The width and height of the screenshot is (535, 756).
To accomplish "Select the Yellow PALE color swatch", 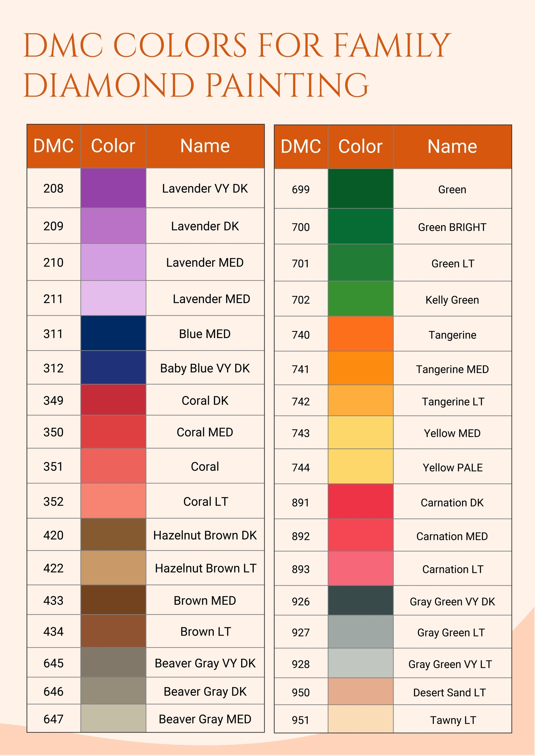I will (x=361, y=467).
